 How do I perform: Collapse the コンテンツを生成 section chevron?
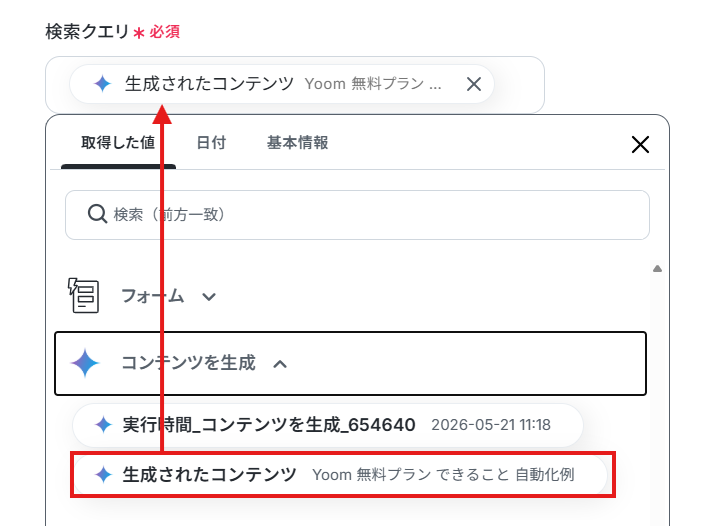[x=280, y=364]
